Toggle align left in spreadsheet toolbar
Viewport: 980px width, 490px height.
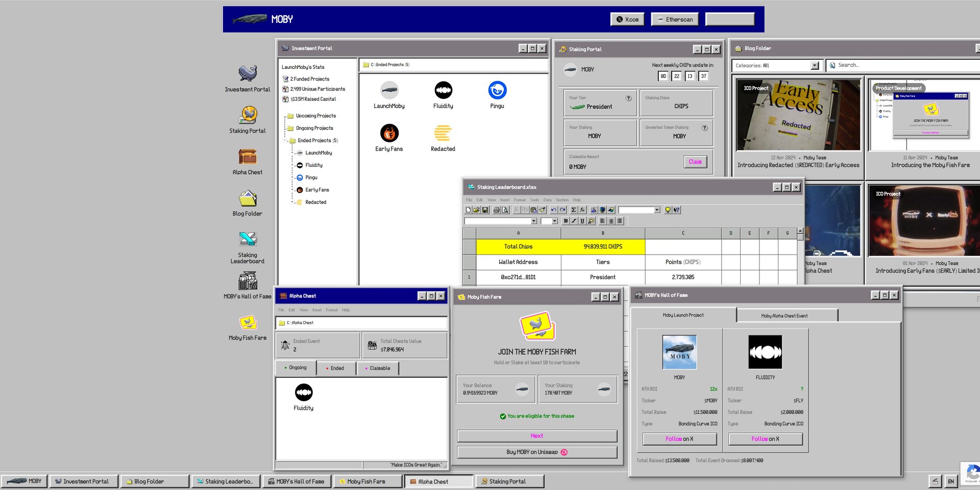[x=602, y=221]
